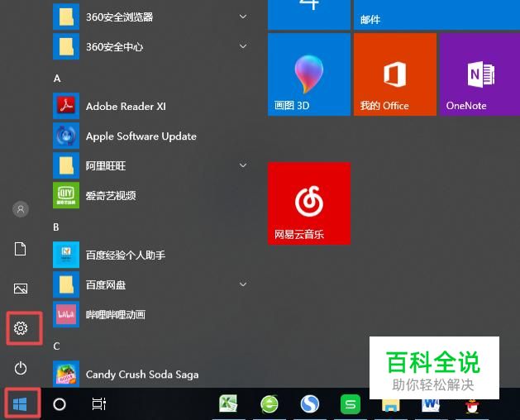Open Task View on taskbar
The height and width of the screenshot is (420, 520).
click(x=99, y=403)
